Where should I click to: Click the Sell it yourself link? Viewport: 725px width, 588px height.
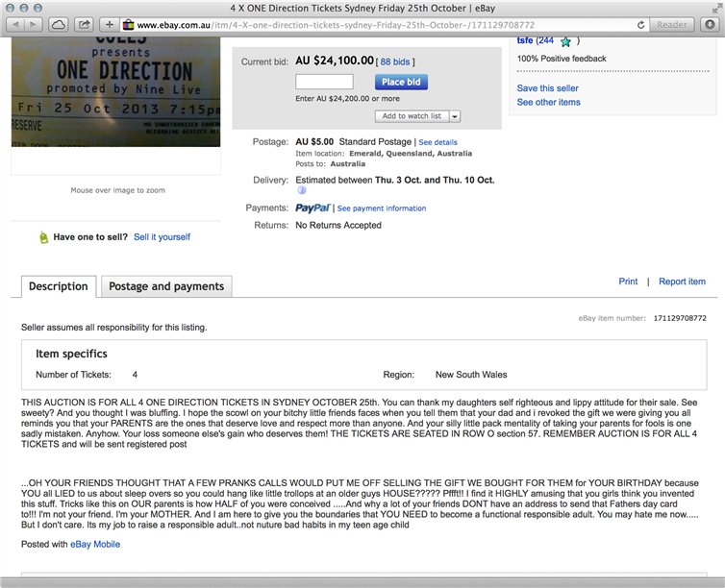162,236
